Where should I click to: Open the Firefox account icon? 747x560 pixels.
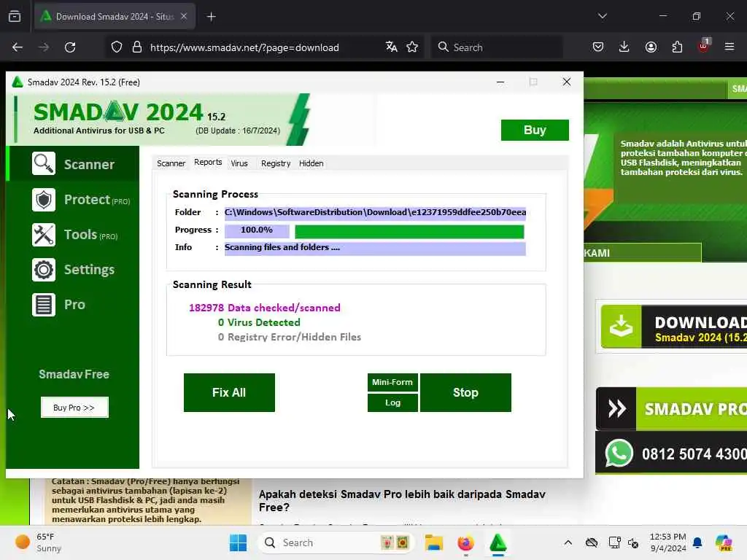pyautogui.click(x=651, y=47)
